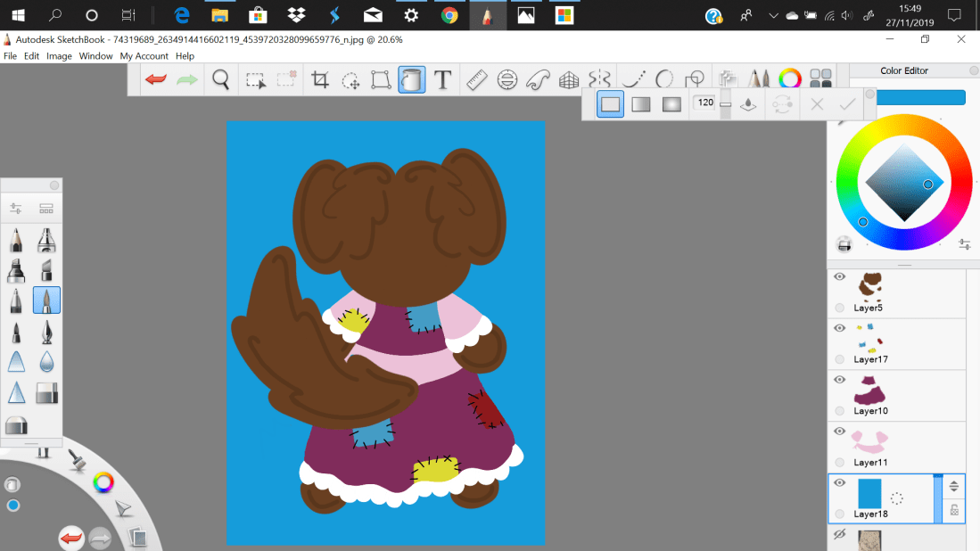
Task: Select the Text tool
Action: (x=442, y=80)
